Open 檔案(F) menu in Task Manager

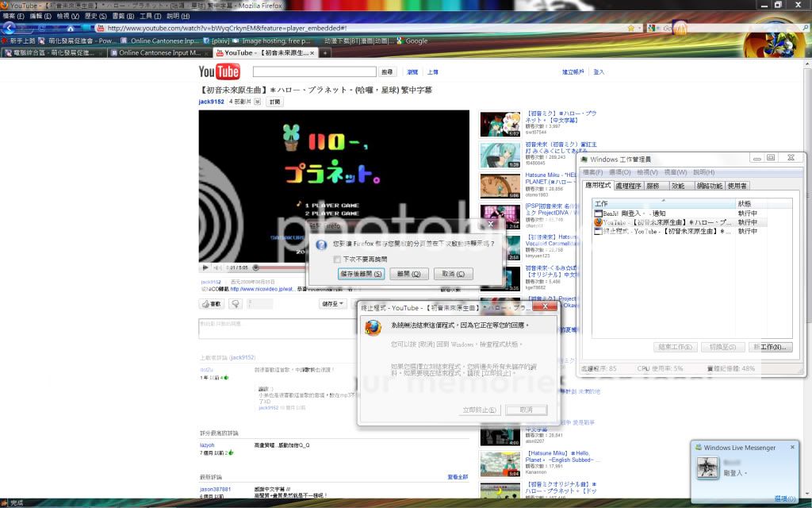[x=593, y=172]
